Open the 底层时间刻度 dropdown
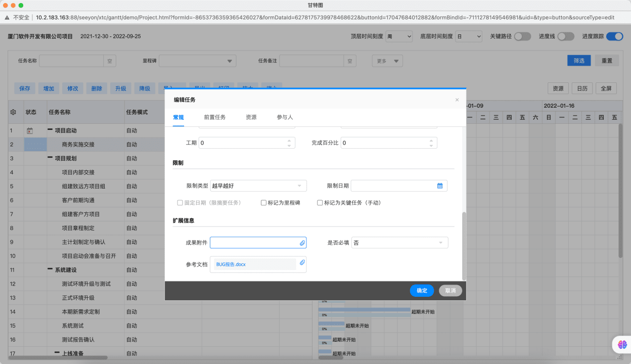The image size is (631, 364). (x=469, y=36)
